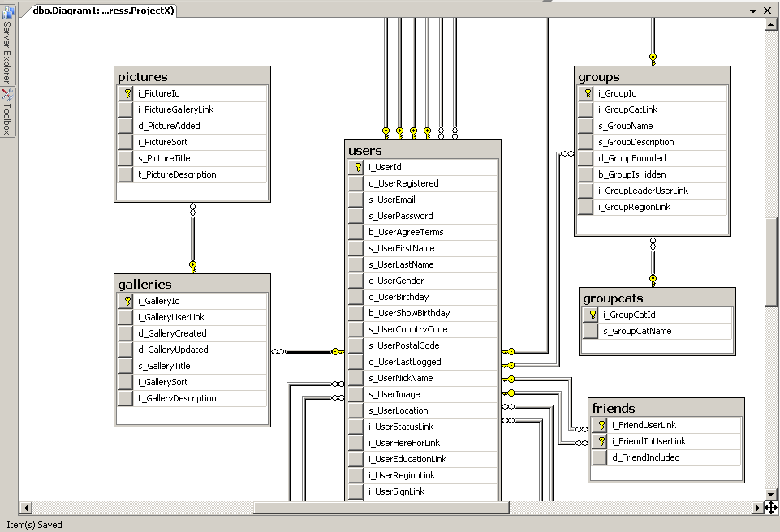Viewport: 780px width, 532px height.
Task: Switch to the dbo.Diagram1 document tab
Action: coord(102,11)
